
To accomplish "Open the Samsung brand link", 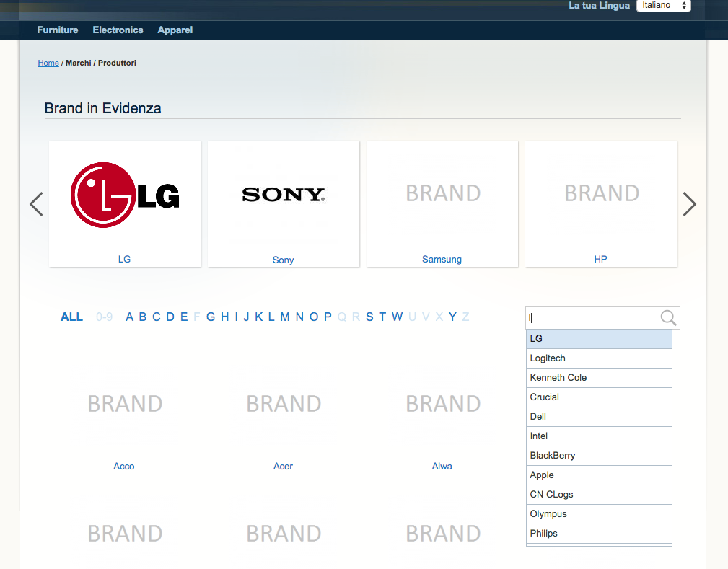I will (x=442, y=260).
